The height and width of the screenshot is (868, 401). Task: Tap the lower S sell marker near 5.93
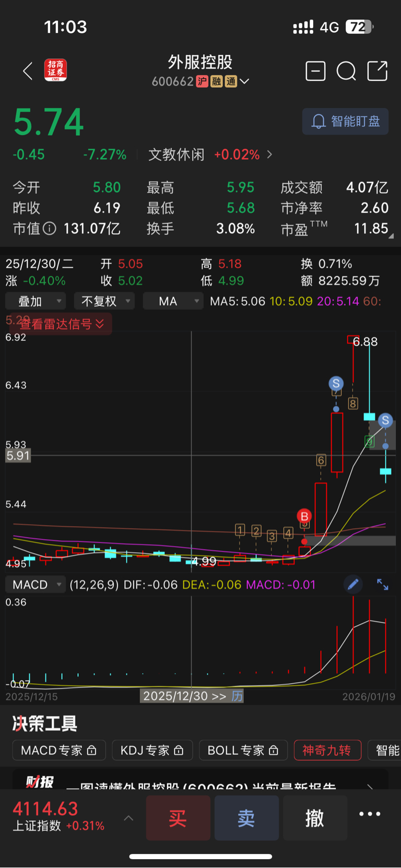pos(385,420)
